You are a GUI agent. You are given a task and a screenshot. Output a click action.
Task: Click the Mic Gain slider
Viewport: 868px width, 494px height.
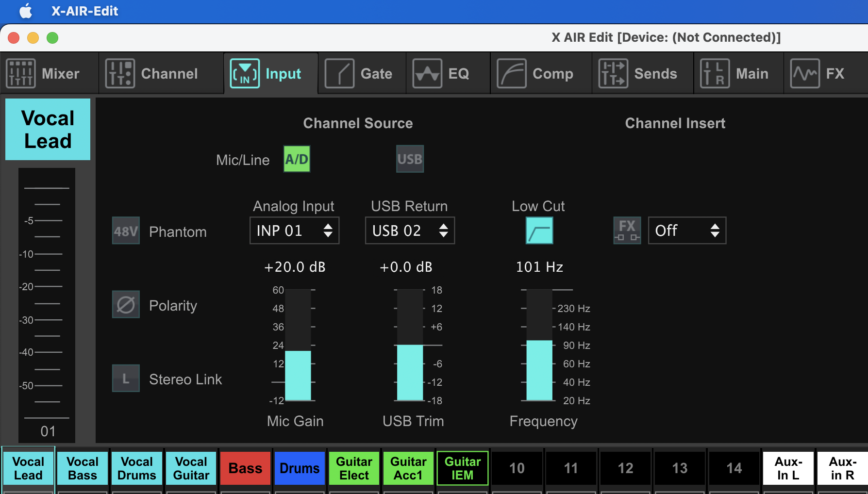point(298,345)
